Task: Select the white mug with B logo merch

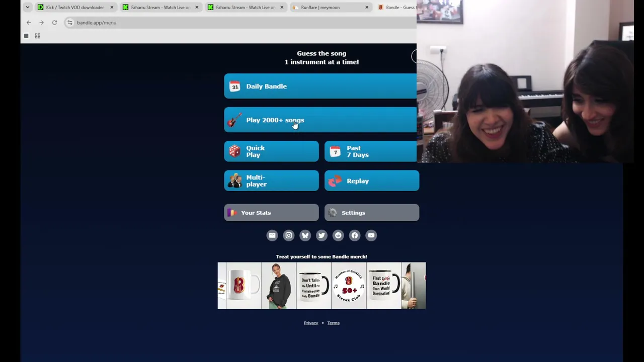Action: tap(244, 286)
